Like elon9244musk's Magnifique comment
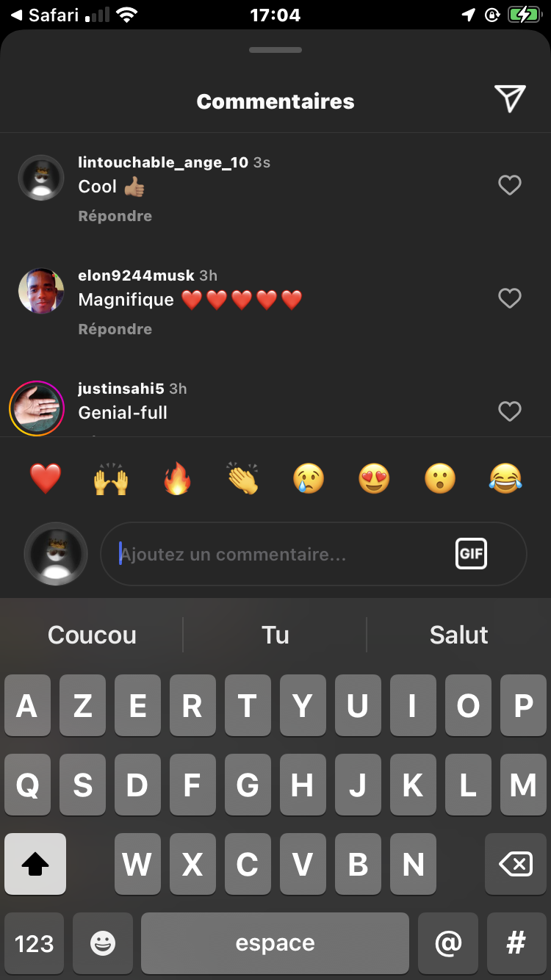The width and height of the screenshot is (551, 980). coord(510,298)
